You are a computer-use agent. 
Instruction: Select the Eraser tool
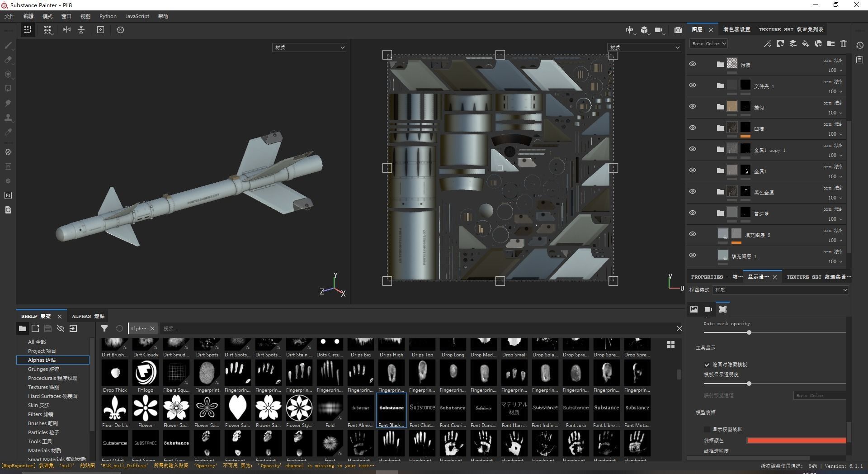(x=8, y=60)
